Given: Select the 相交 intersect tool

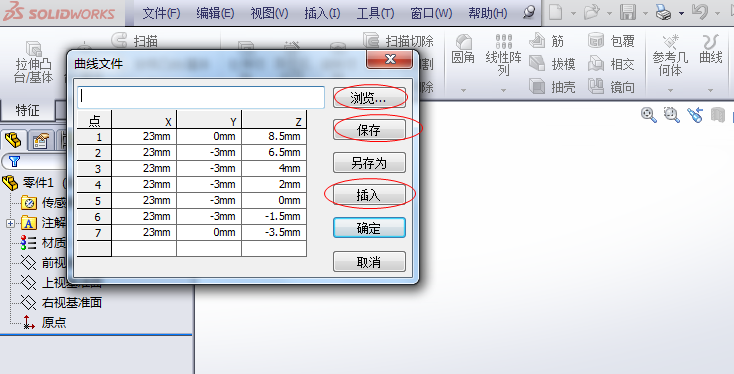Looking at the screenshot, I should (611, 64).
